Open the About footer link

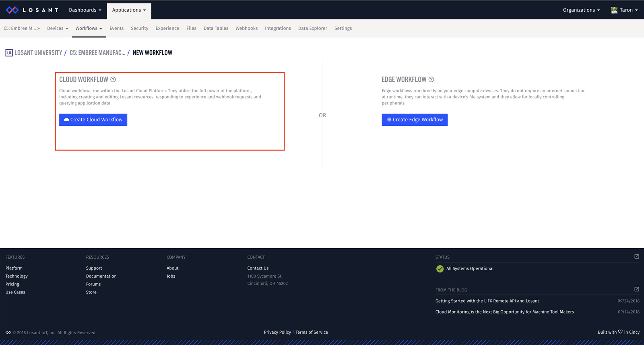(x=172, y=268)
